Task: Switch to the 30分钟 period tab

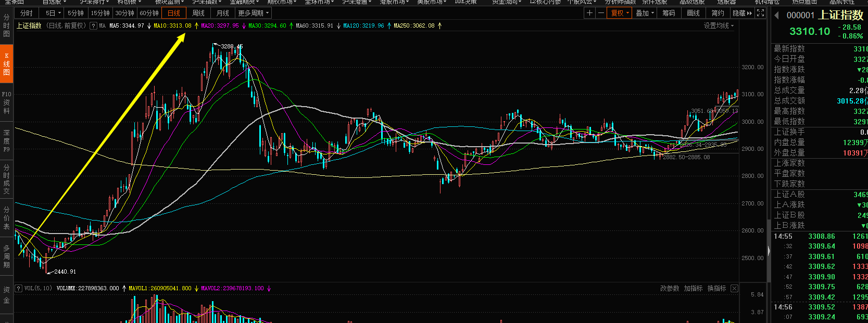Action: [x=124, y=13]
